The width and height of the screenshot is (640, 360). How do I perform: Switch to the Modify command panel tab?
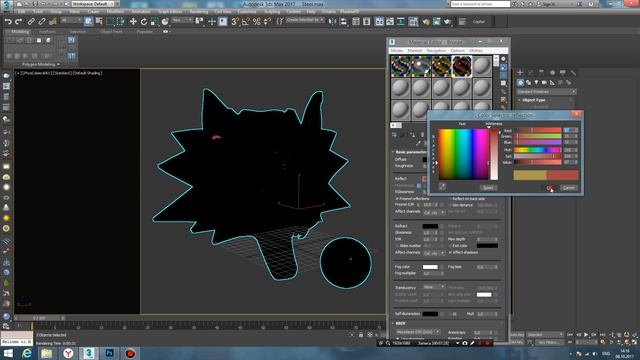pos(531,72)
